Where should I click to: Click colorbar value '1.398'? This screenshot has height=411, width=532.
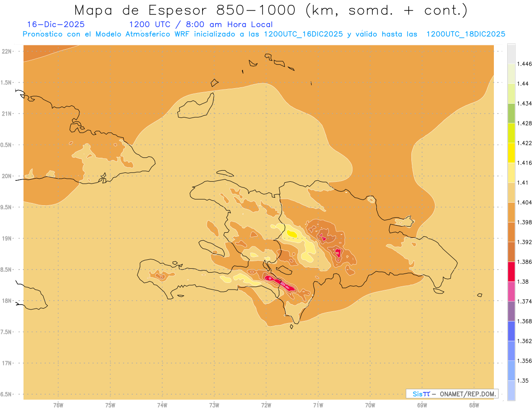coord(524,222)
